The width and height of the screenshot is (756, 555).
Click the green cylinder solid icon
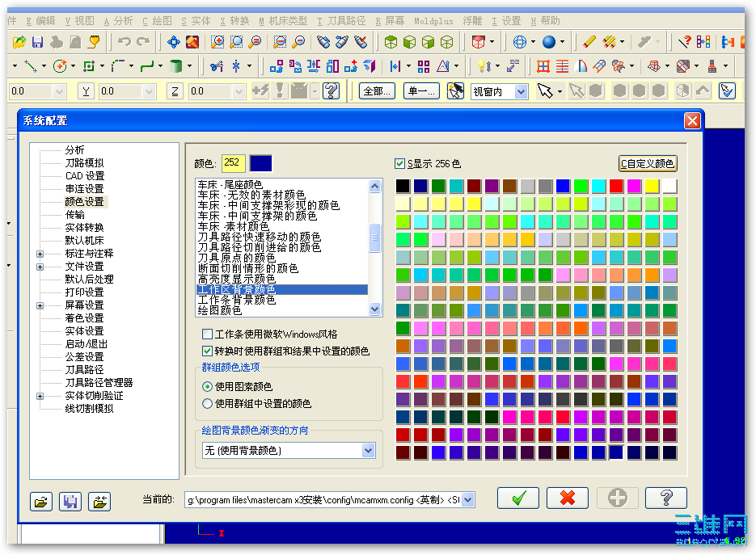[176, 66]
